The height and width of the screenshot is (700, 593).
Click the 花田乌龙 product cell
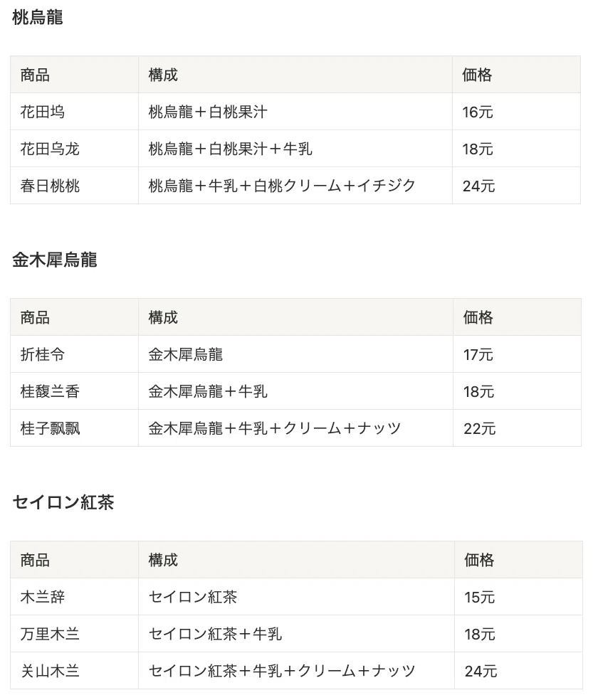[74, 149]
